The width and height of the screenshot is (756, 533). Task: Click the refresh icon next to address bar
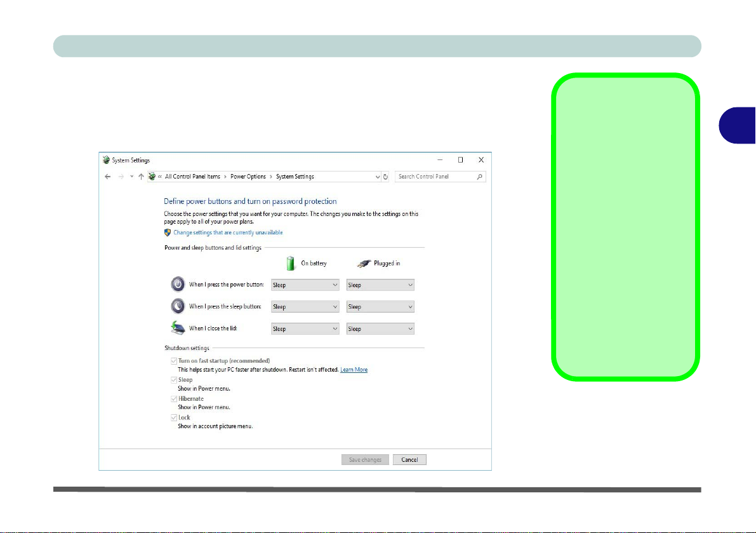(x=385, y=177)
